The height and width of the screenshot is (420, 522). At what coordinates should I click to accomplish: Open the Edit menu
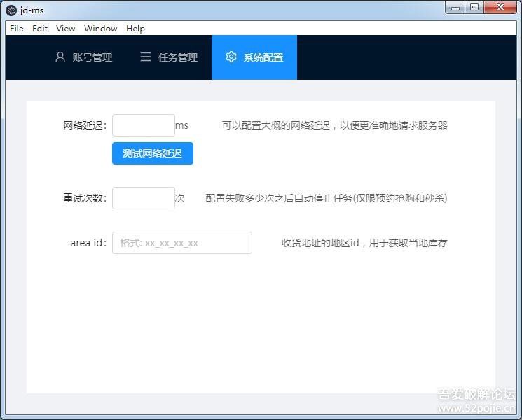(40, 29)
